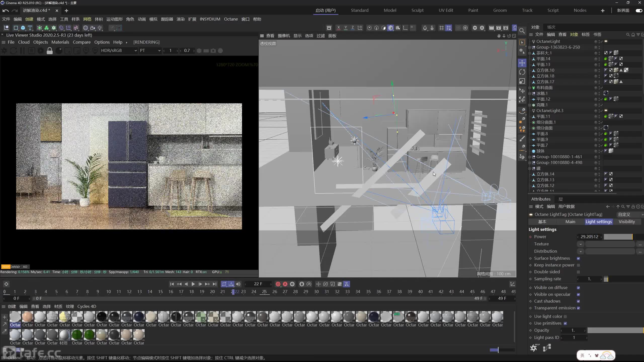The width and height of the screenshot is (644, 362).
Task: Toggle Z axis lock icon
Action: click(x=353, y=28)
